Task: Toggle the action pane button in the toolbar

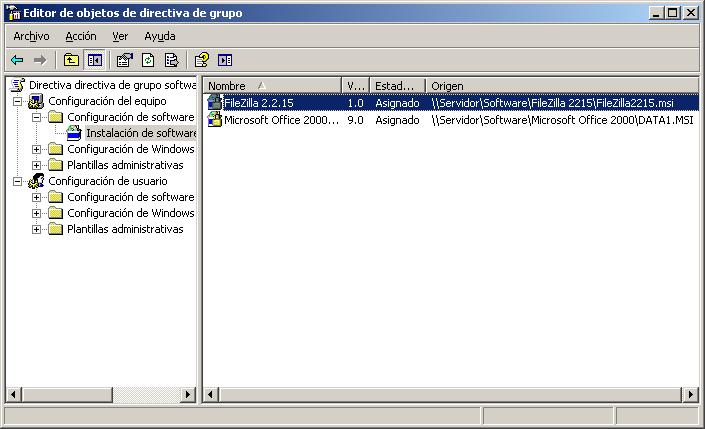Action: coord(225,60)
